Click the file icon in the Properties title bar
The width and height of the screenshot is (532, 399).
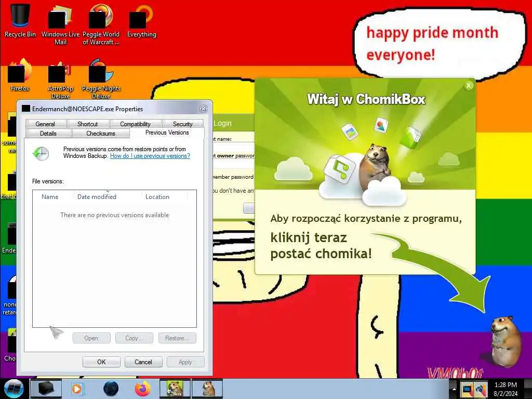(26, 109)
